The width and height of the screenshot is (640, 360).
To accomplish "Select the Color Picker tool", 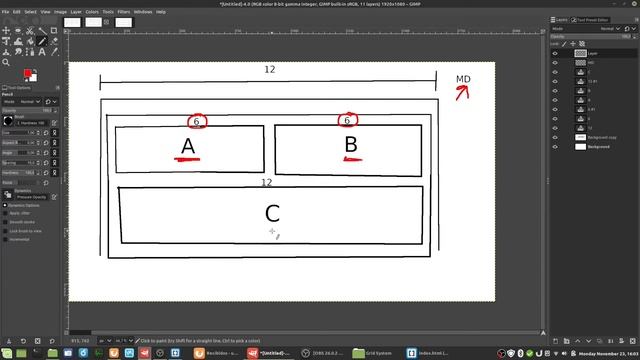I will click(54, 52).
